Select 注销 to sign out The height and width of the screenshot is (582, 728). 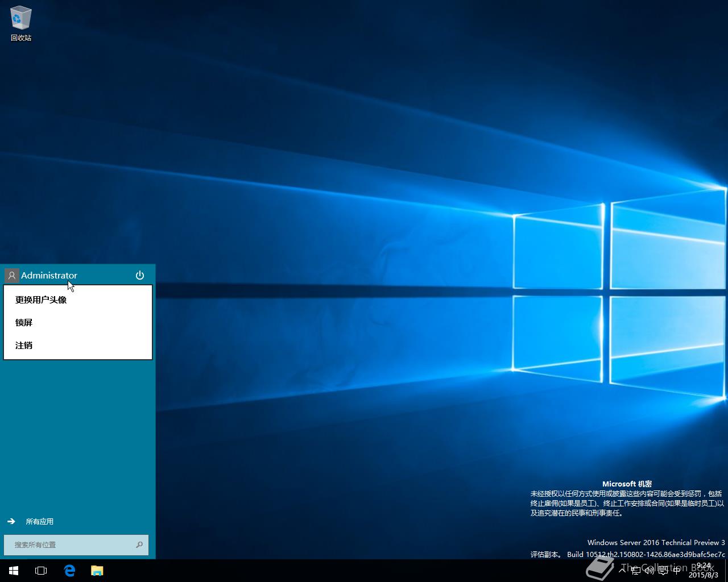point(78,345)
